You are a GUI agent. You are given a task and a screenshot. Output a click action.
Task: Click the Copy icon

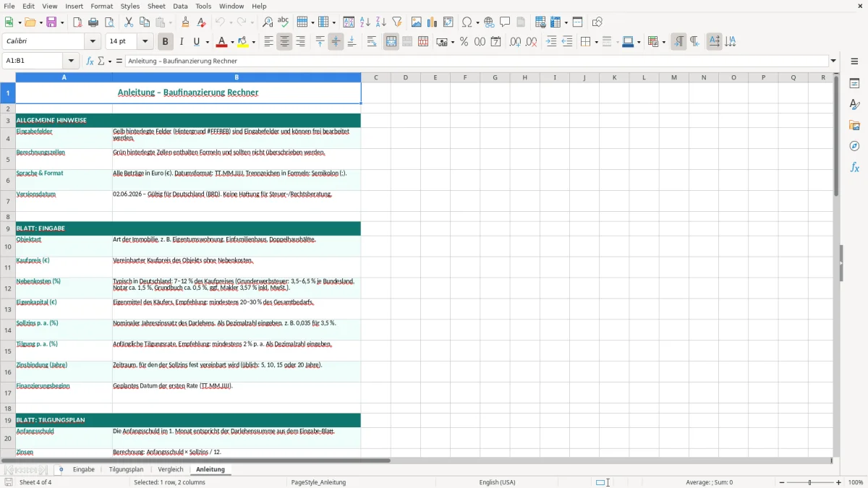click(144, 22)
